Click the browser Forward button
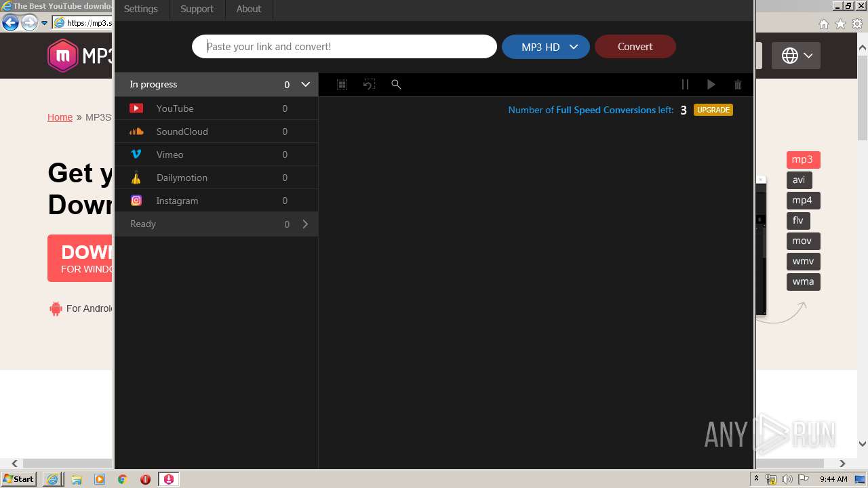This screenshot has height=488, width=868. click(29, 23)
